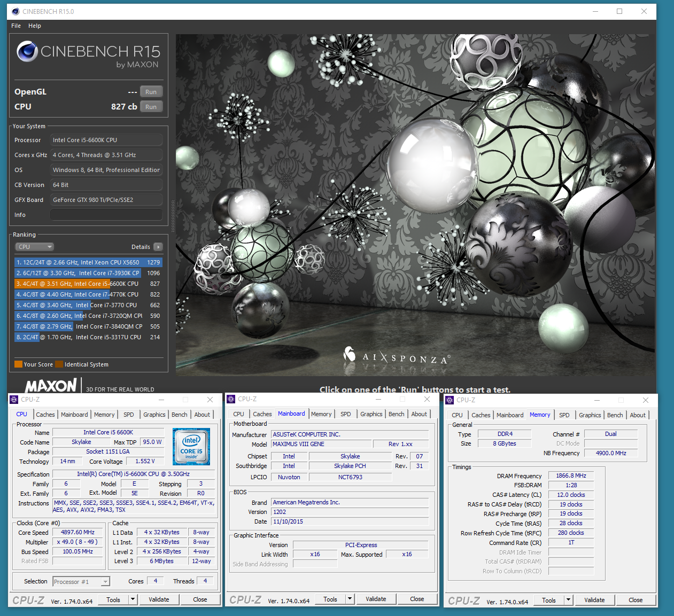Click the MAXIMUS VIII GENE model field
Image resolution: width=674 pixels, height=616 pixels.
321,444
